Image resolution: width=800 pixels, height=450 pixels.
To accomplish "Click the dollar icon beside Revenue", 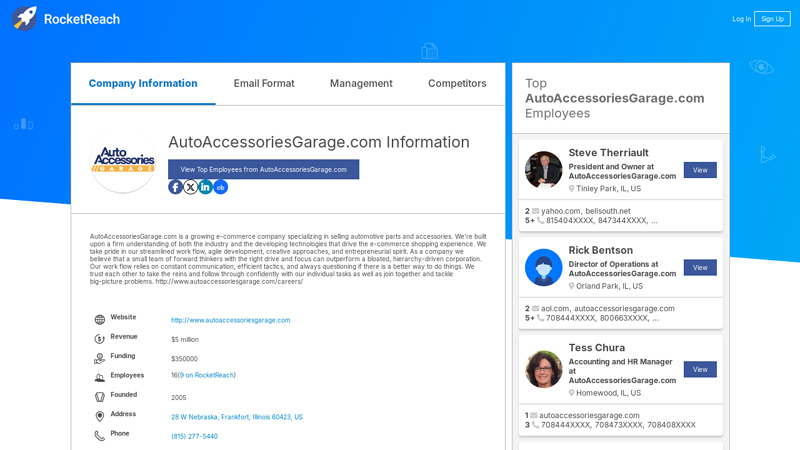I will (x=99, y=339).
